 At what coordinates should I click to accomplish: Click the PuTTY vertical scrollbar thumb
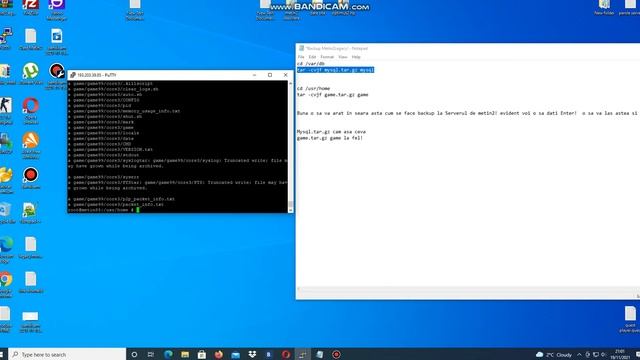(x=291, y=204)
